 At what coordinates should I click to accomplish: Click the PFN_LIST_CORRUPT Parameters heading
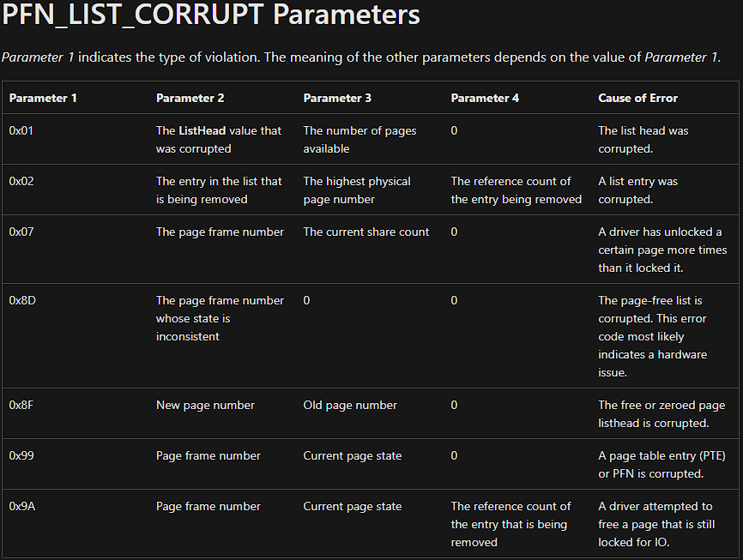[x=211, y=15]
